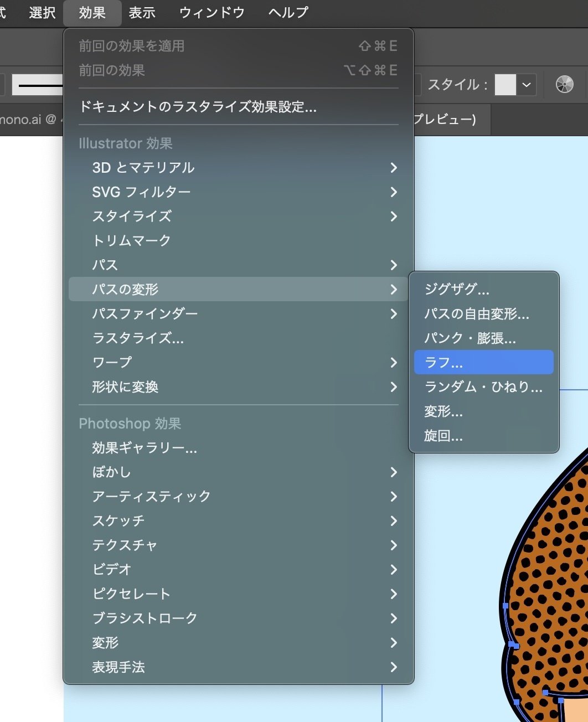Expand Photoshop 変形 submenu

(x=239, y=642)
